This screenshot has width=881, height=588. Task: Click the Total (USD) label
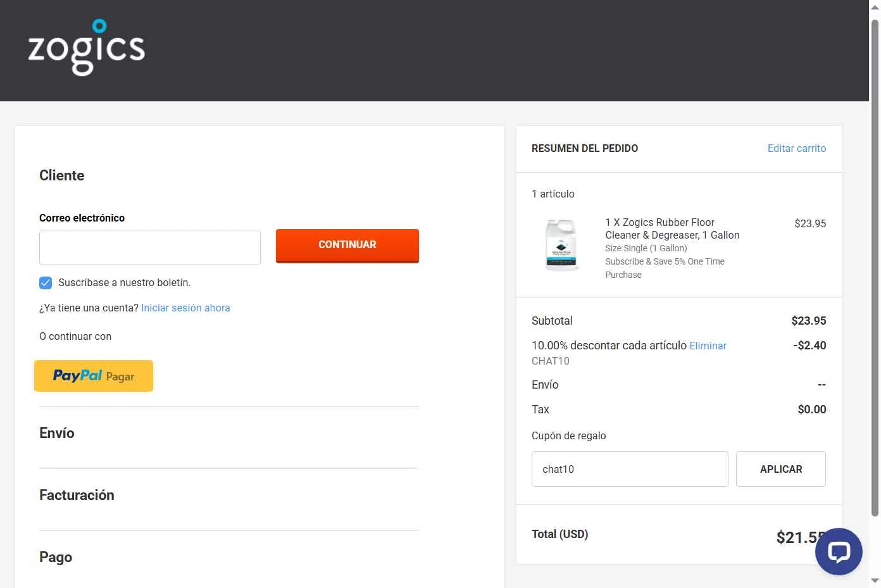point(560,534)
